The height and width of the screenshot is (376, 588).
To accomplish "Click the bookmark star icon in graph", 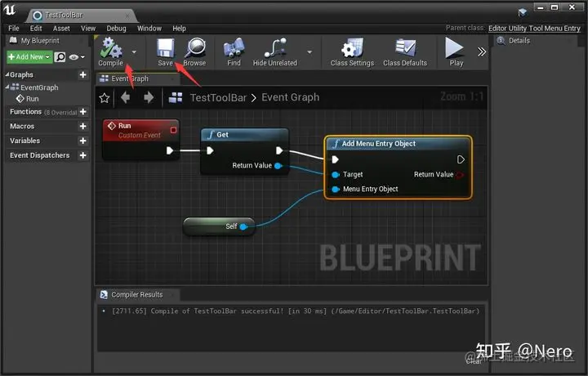I will point(105,98).
